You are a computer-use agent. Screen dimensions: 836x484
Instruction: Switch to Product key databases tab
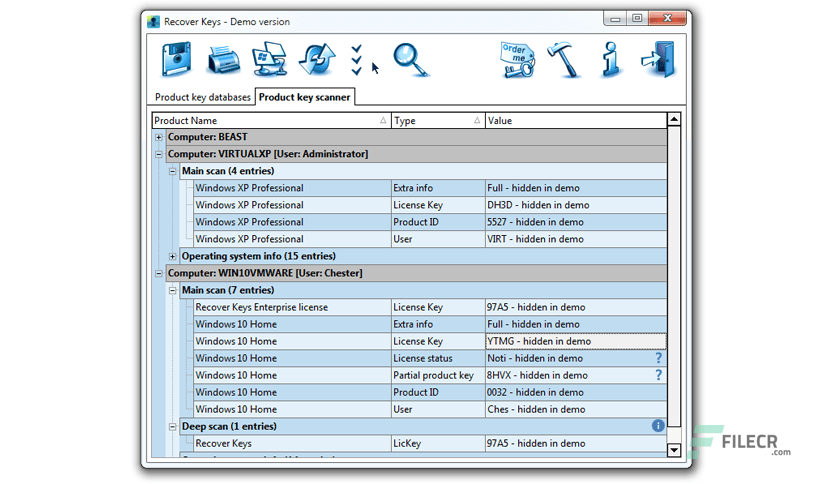(x=203, y=97)
